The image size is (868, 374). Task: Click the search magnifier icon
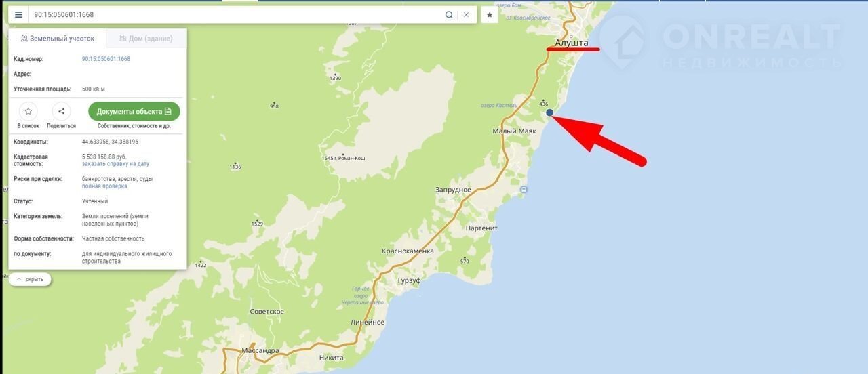coord(449,14)
